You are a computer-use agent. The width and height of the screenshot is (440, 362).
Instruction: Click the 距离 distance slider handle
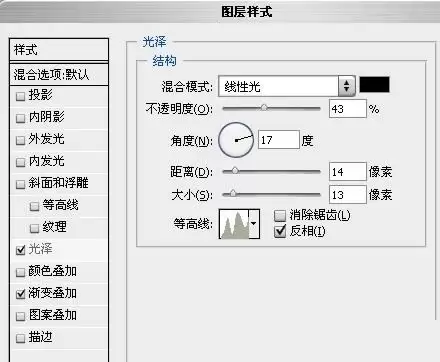[235, 171]
